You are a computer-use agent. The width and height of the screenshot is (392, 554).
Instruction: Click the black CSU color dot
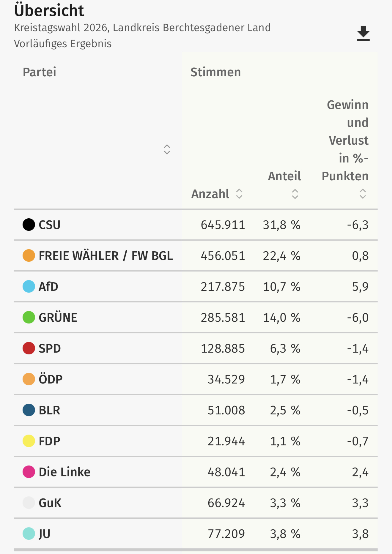(x=29, y=225)
